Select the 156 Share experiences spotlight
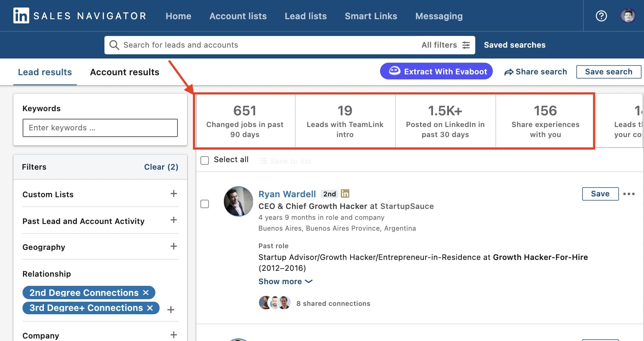 tap(545, 121)
